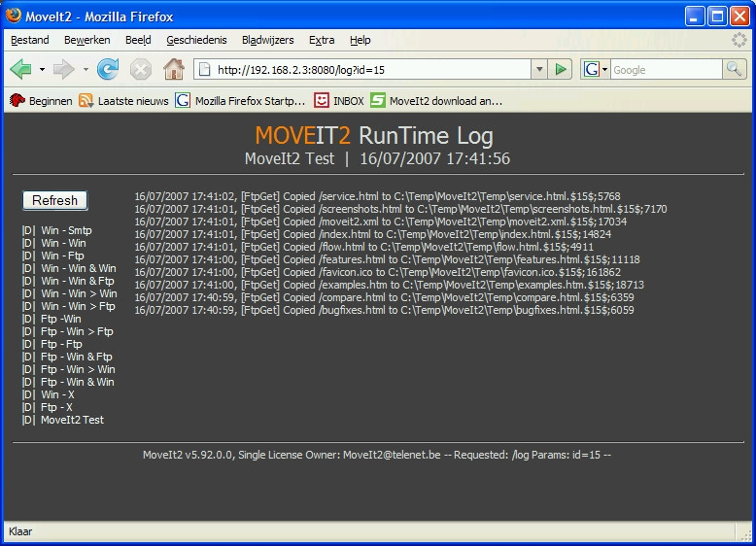
Task: Select the MoveIt2 Test entry
Action: tap(72, 420)
